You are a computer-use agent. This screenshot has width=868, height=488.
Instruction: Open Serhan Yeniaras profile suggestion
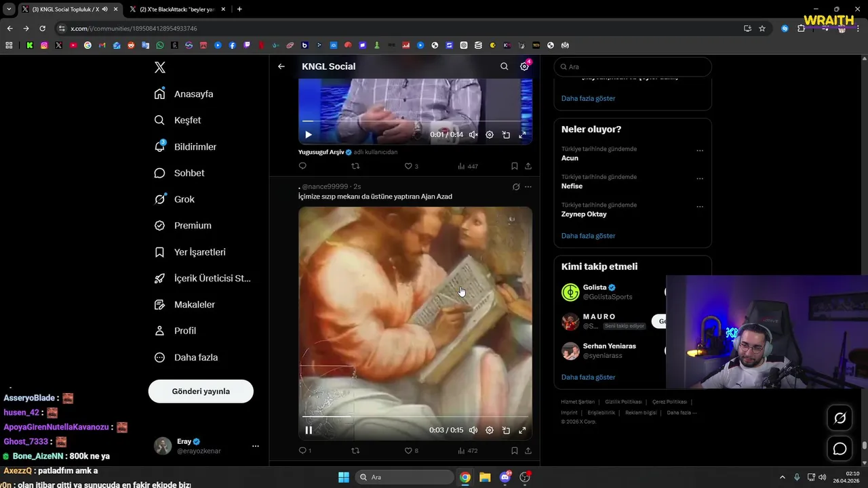[x=609, y=346]
